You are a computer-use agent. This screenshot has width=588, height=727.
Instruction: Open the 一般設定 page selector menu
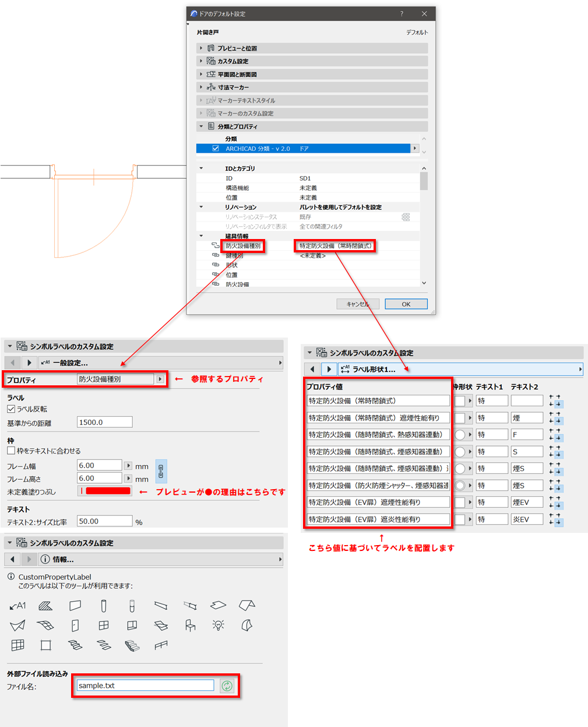click(x=280, y=363)
